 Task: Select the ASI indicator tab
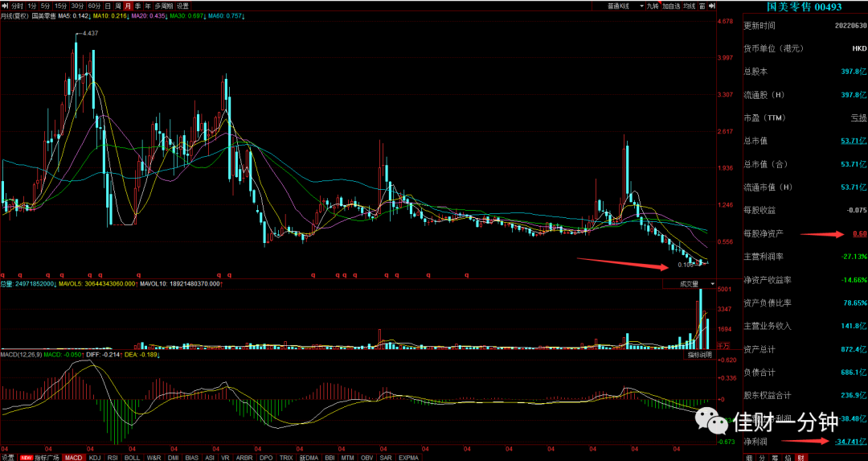pos(210,458)
